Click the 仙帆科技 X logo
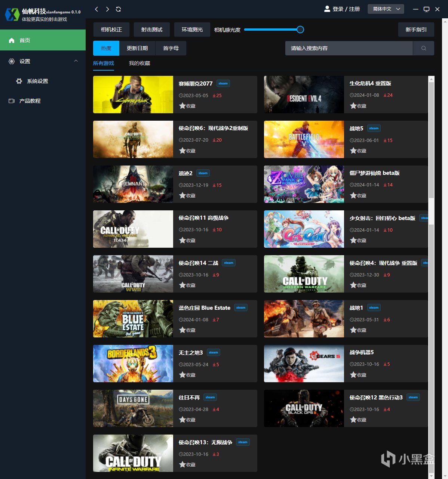The image size is (448, 479). tap(12, 15)
